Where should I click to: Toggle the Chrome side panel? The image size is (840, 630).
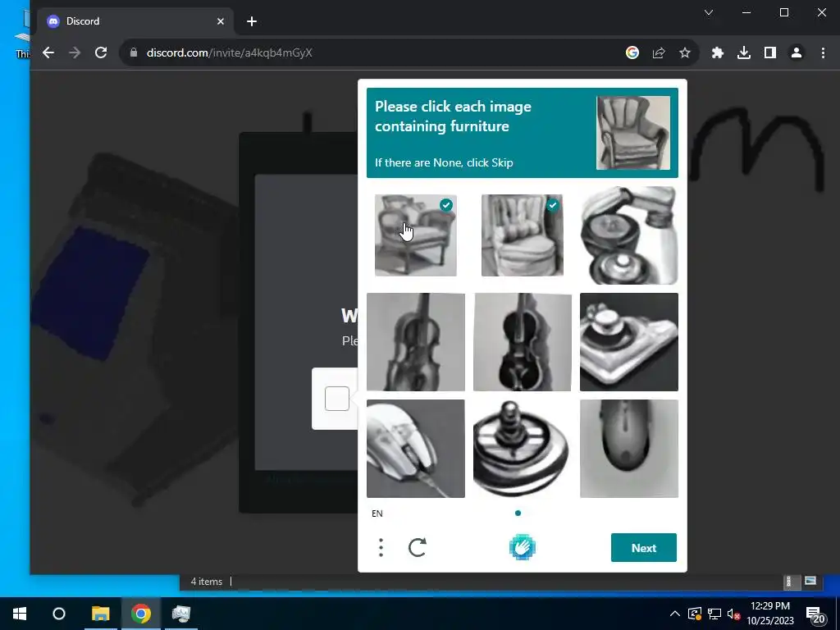point(769,52)
